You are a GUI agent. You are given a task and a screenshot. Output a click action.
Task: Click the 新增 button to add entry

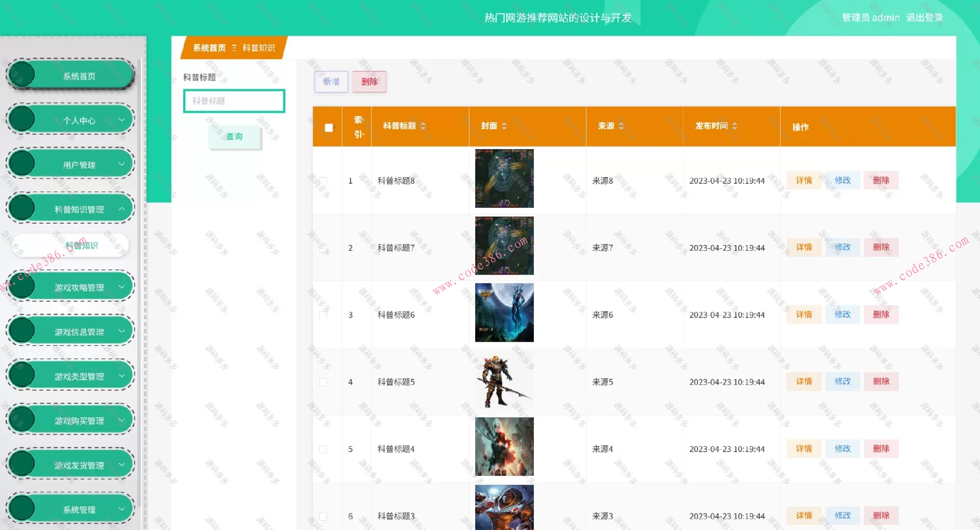click(x=330, y=82)
